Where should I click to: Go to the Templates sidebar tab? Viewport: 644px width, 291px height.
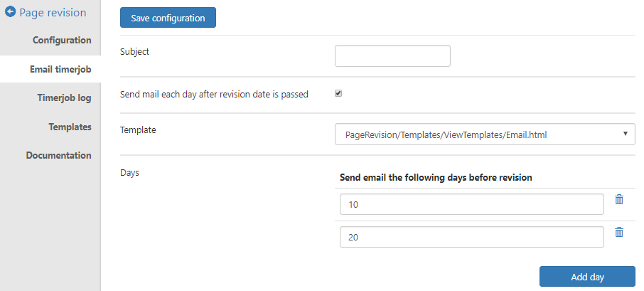click(70, 127)
